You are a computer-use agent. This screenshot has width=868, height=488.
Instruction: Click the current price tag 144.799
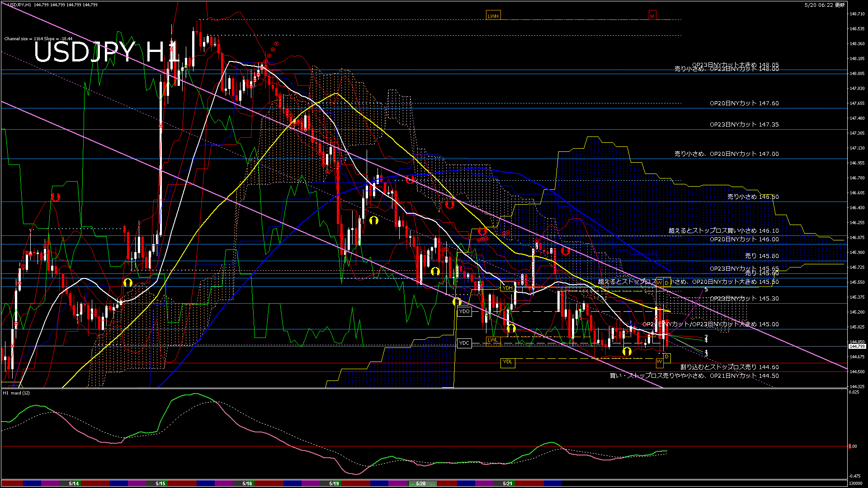click(x=857, y=347)
